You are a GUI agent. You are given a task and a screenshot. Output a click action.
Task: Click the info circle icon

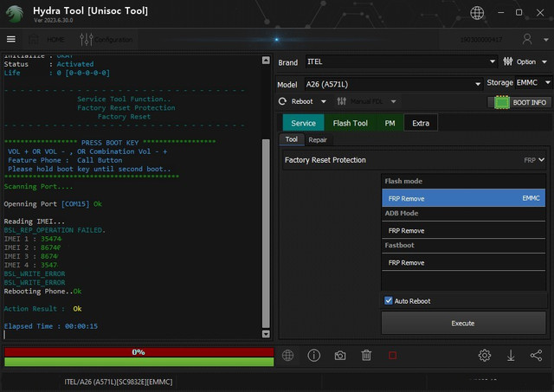313,356
